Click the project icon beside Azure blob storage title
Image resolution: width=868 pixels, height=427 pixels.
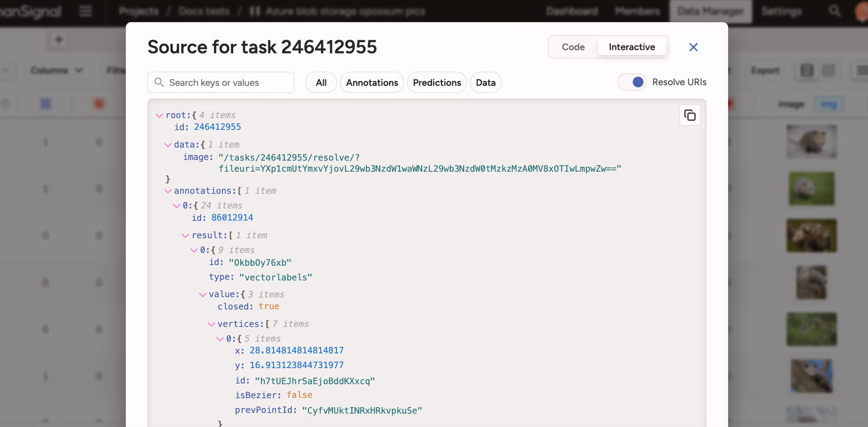coord(255,11)
